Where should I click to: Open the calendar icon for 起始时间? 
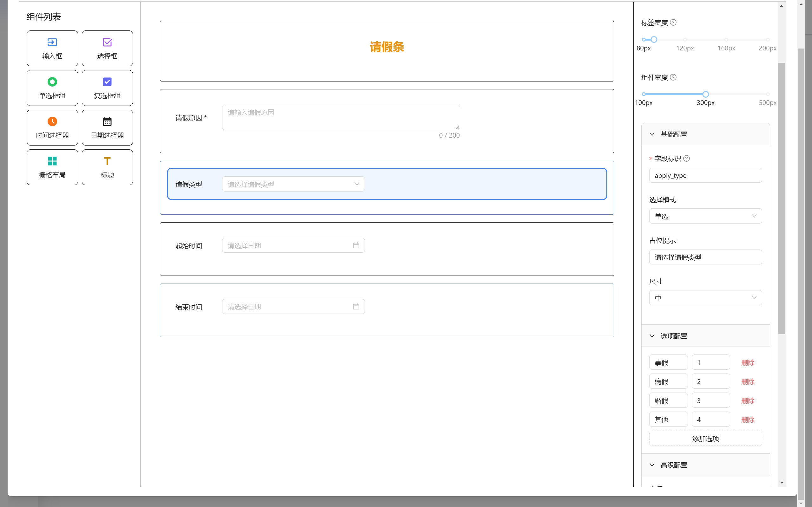[x=356, y=245]
